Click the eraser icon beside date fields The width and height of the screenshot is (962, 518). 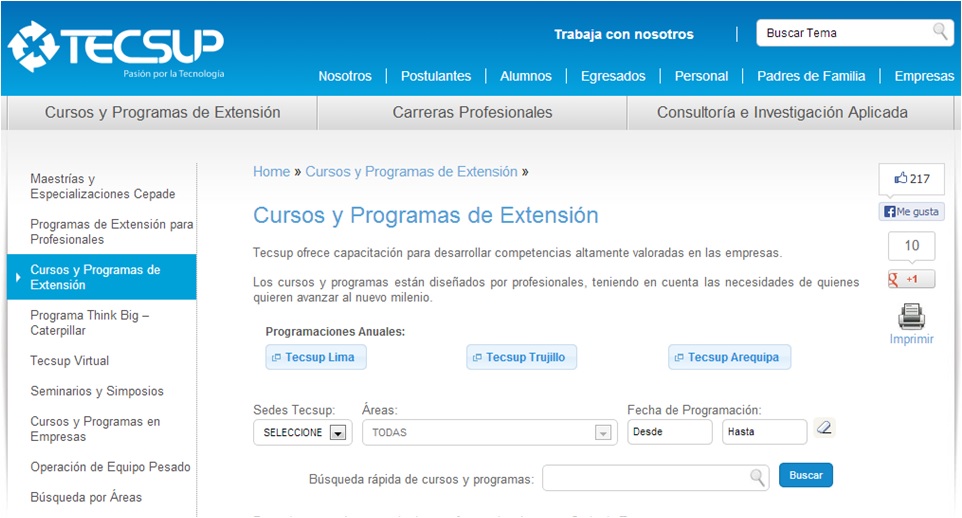point(824,428)
